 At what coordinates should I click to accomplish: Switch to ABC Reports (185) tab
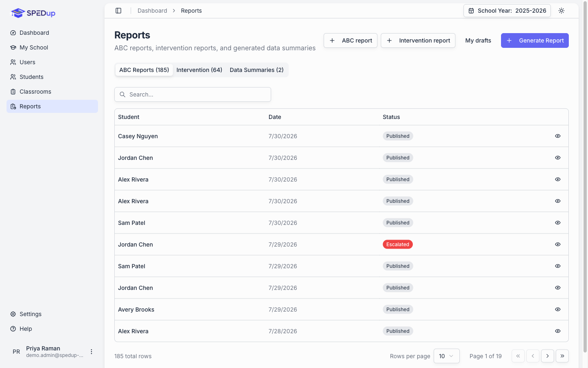144,70
